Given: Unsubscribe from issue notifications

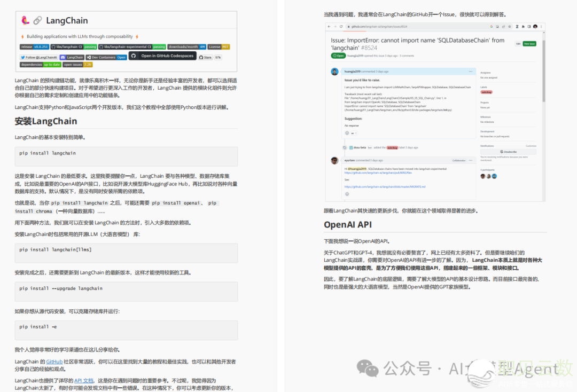Looking at the screenshot, I should pos(508,152).
